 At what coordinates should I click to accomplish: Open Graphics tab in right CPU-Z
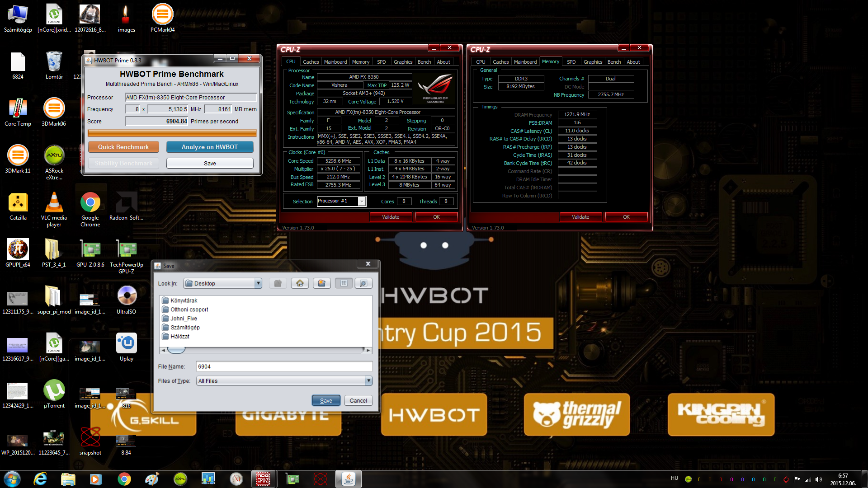point(593,62)
